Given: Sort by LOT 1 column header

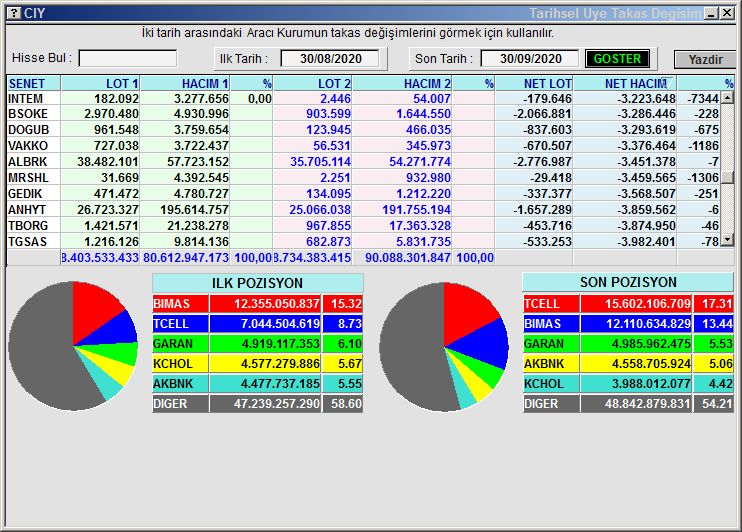Looking at the screenshot, I should (x=100, y=83).
